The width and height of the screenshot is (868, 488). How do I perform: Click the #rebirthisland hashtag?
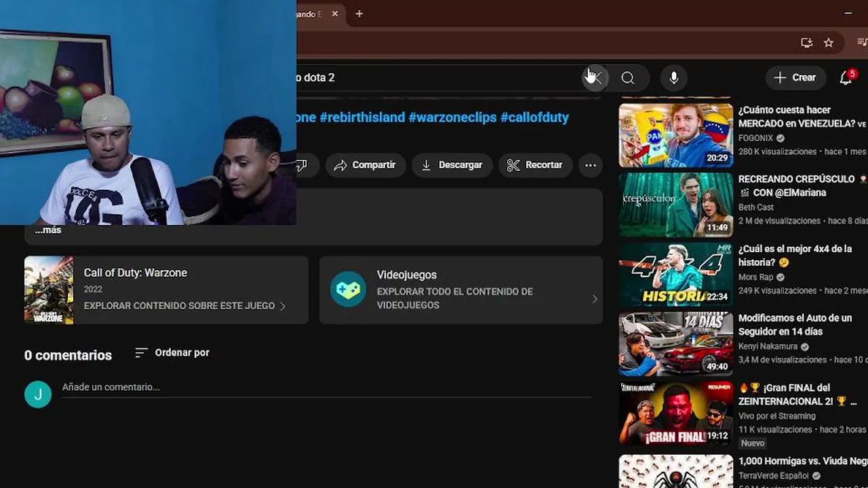(x=362, y=117)
